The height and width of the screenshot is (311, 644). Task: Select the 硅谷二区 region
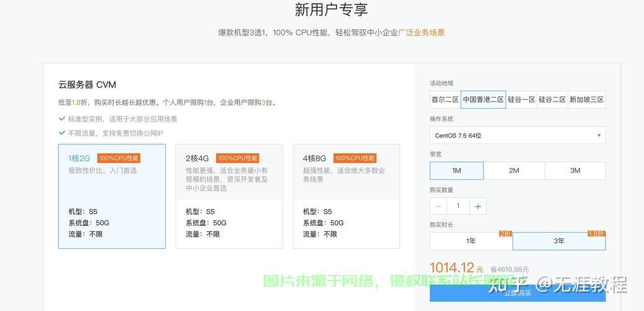click(553, 100)
